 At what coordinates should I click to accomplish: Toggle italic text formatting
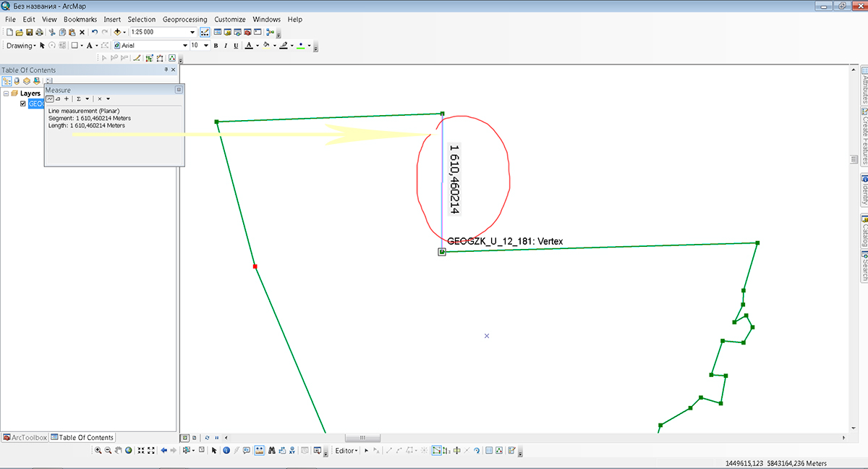pyautogui.click(x=226, y=46)
